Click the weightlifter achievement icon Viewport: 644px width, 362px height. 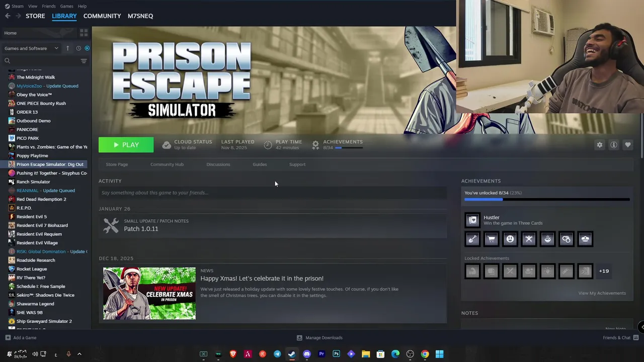pos(529,239)
